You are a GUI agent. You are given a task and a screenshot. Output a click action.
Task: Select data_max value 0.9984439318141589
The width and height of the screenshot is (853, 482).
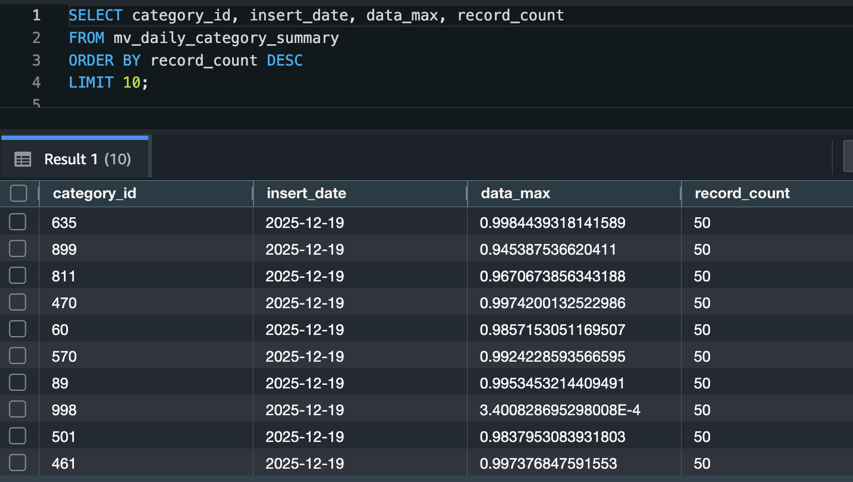pos(552,223)
